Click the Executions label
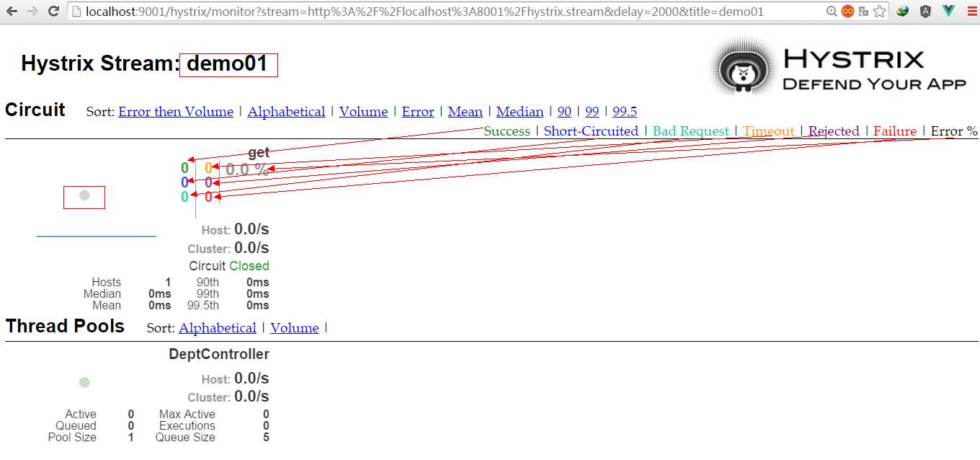The height and width of the screenshot is (460, 980). point(187,426)
